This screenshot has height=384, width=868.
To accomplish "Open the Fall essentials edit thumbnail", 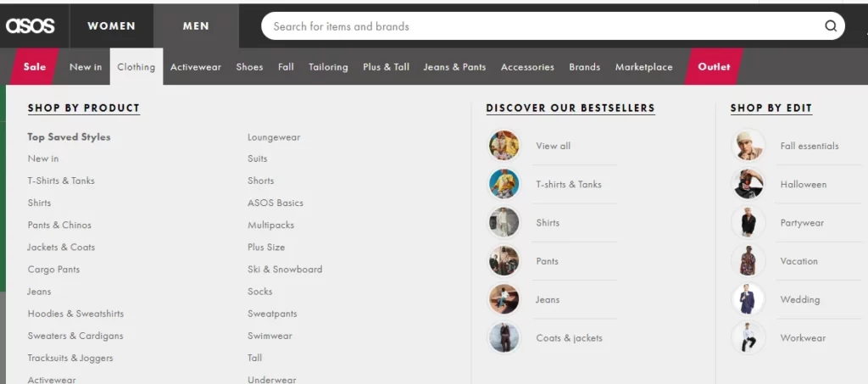I will point(748,146).
